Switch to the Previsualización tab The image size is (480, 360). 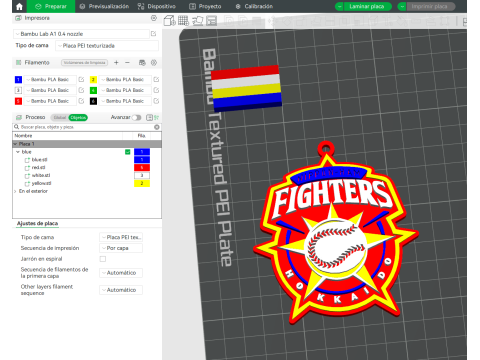pyautogui.click(x=104, y=6)
